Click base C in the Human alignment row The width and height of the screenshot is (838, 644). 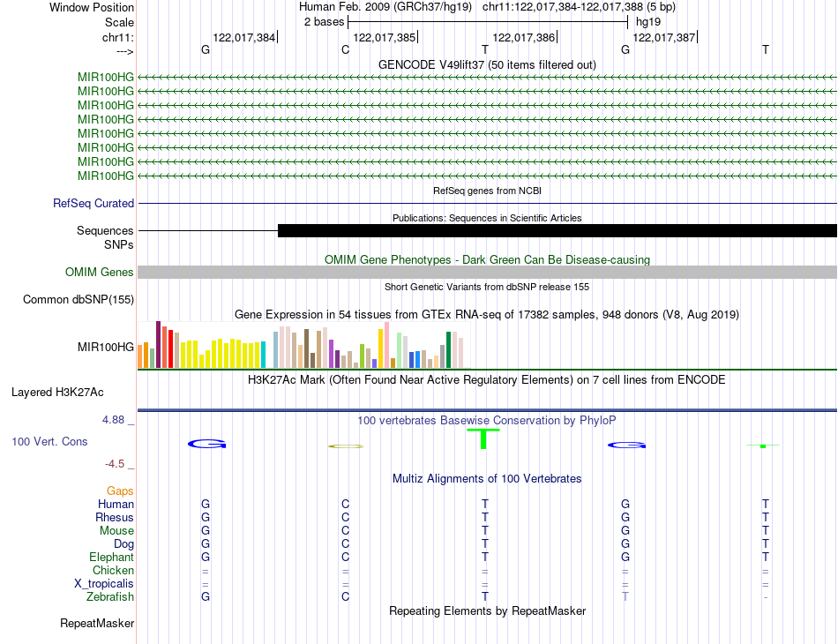345,504
